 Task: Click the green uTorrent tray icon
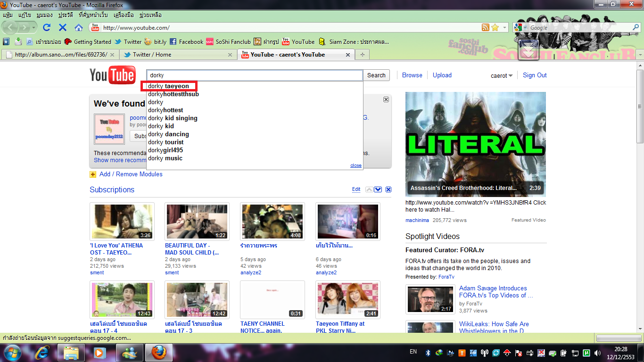coord(587,353)
